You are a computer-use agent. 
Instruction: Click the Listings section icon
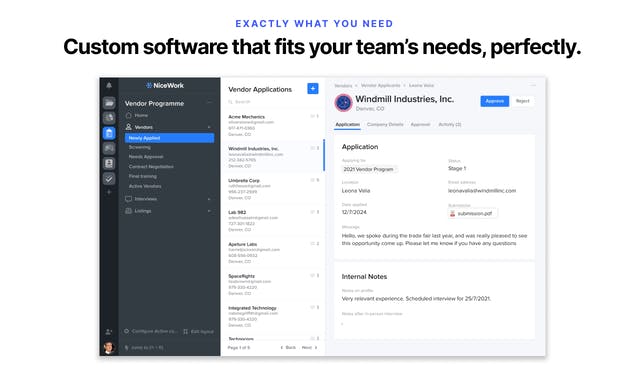pyautogui.click(x=128, y=211)
